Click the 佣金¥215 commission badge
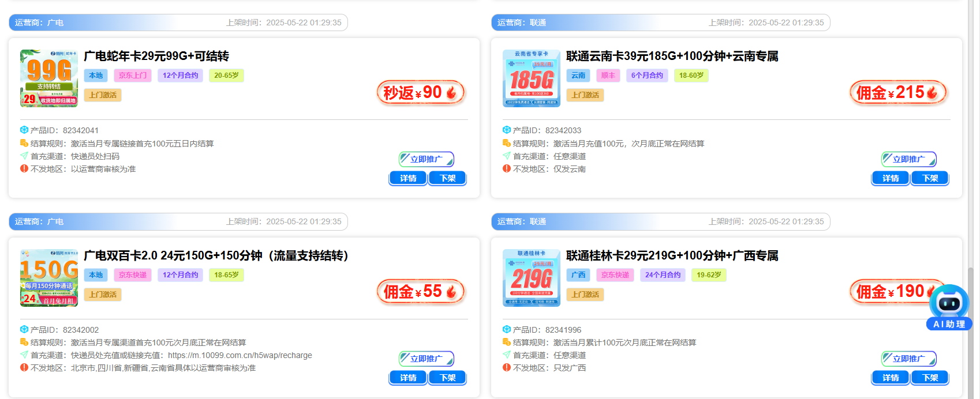The width and height of the screenshot is (980, 399). coord(898,92)
